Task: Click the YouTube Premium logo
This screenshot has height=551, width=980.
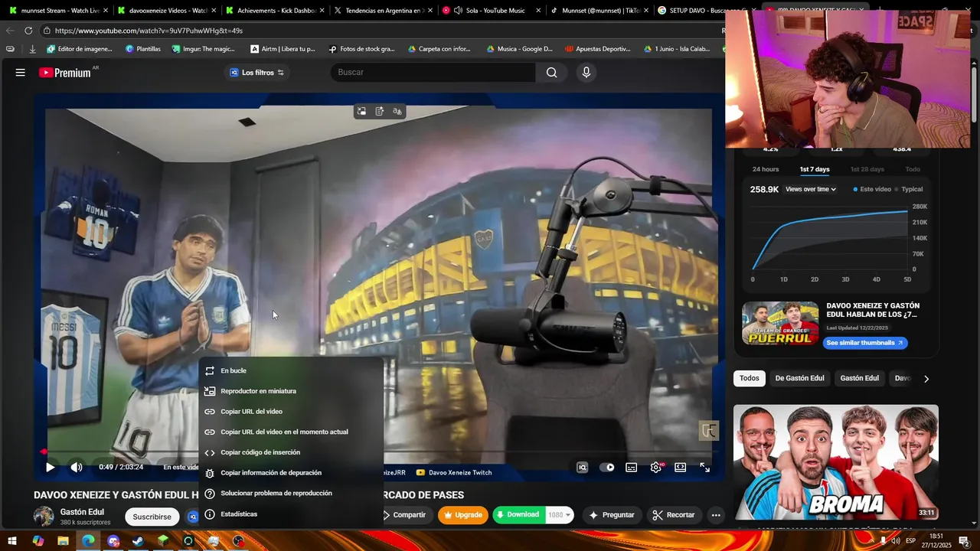Action: click(65, 73)
